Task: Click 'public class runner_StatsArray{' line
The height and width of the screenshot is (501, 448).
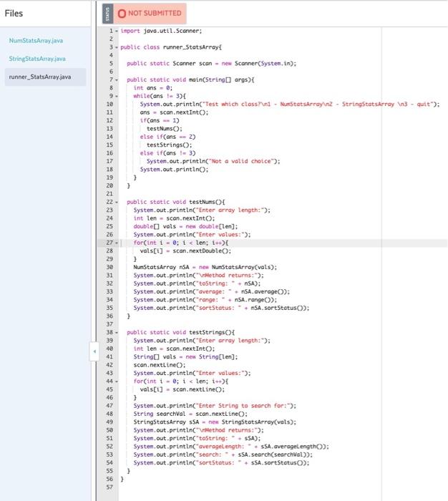Action: click(171, 47)
